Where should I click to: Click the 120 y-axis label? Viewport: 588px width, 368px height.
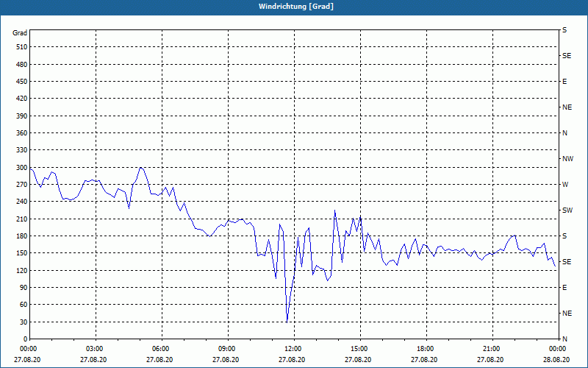pyautogui.click(x=22, y=270)
